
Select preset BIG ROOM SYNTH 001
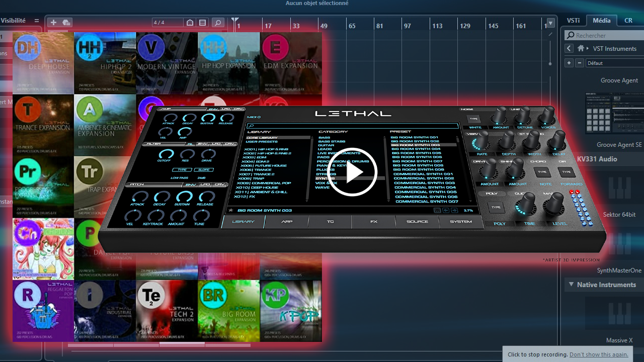[x=414, y=137]
